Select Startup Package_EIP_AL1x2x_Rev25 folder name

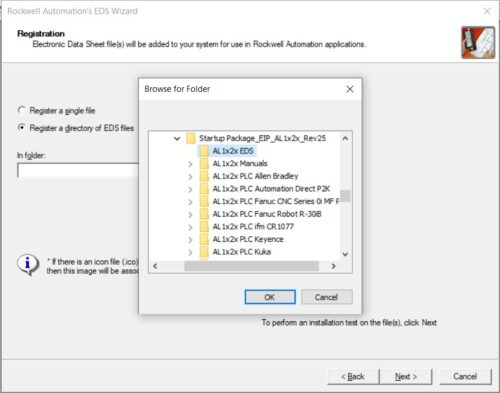pos(262,138)
